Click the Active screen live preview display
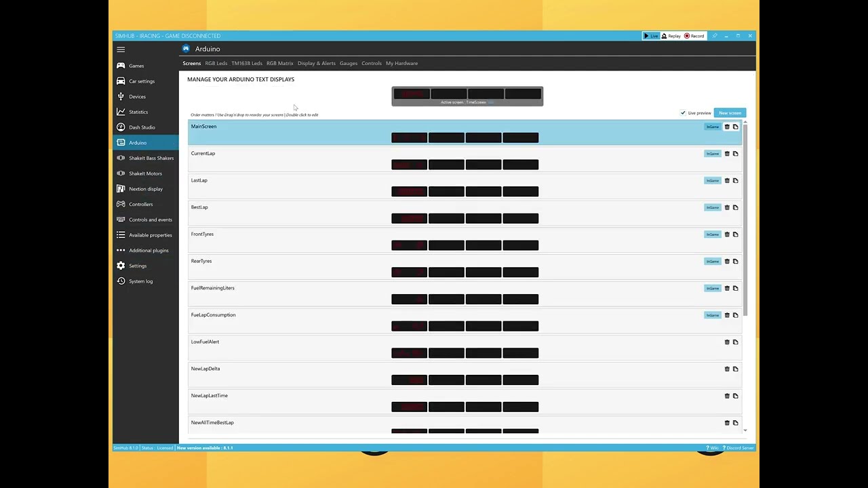 [x=467, y=96]
